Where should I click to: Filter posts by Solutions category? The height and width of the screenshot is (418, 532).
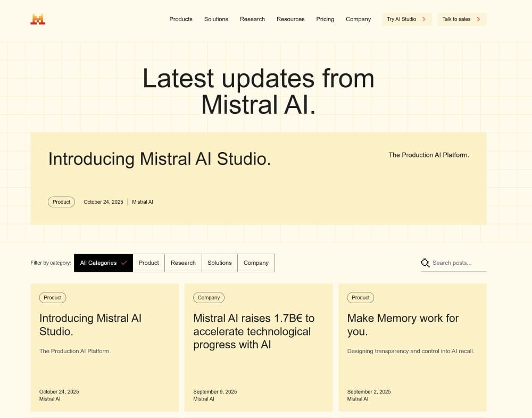tap(219, 263)
